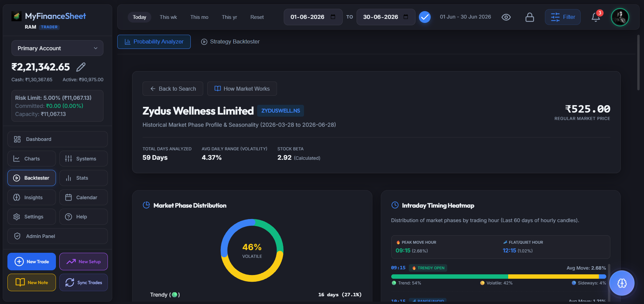Add a New Note

[x=32, y=282]
